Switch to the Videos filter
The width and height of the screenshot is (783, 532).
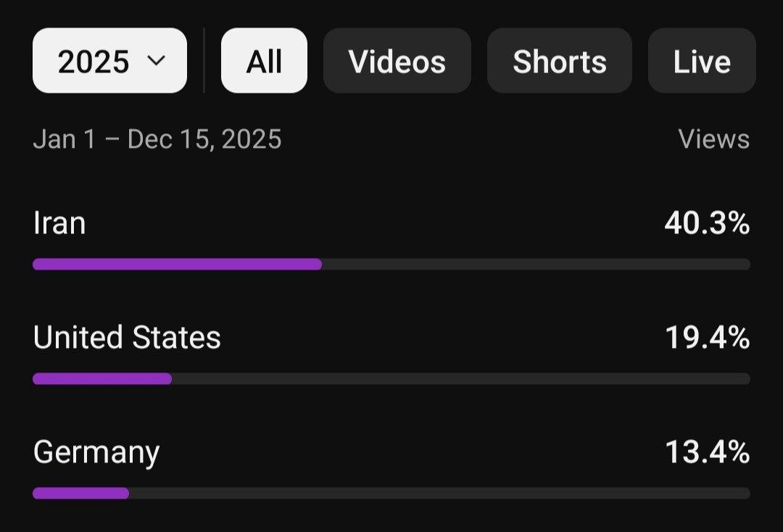pos(397,61)
